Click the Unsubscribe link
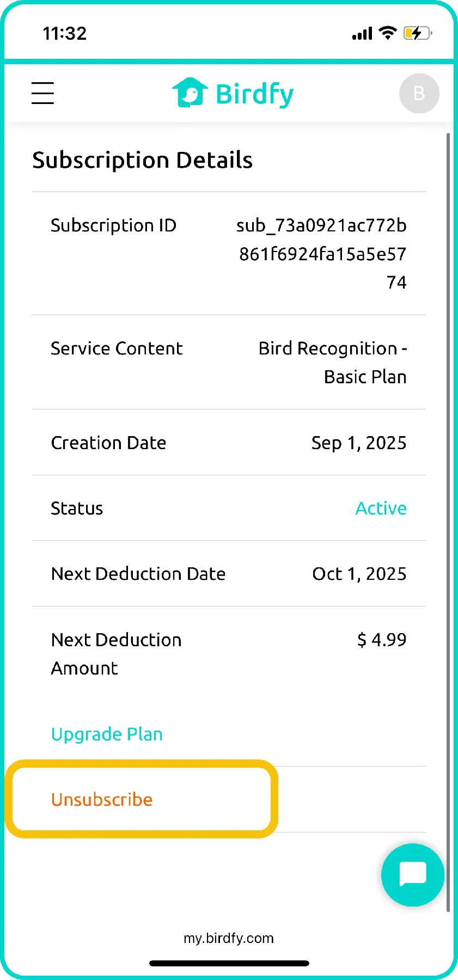 pos(102,799)
